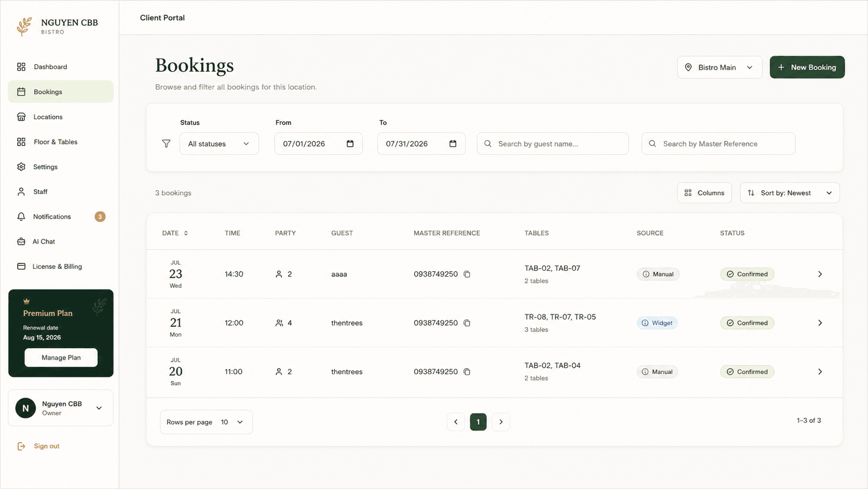Click the Notifications bell icon
The height and width of the screenshot is (489, 868).
coord(21,217)
